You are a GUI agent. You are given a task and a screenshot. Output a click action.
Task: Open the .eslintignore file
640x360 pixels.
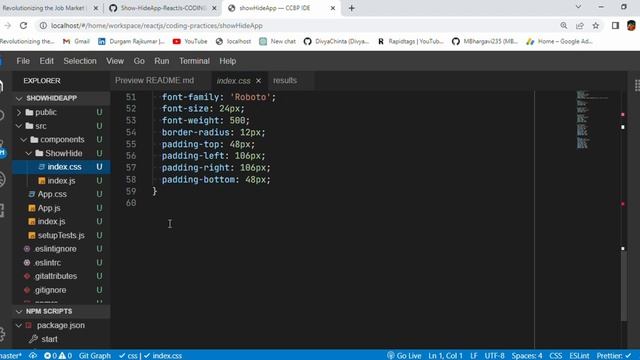click(61, 249)
